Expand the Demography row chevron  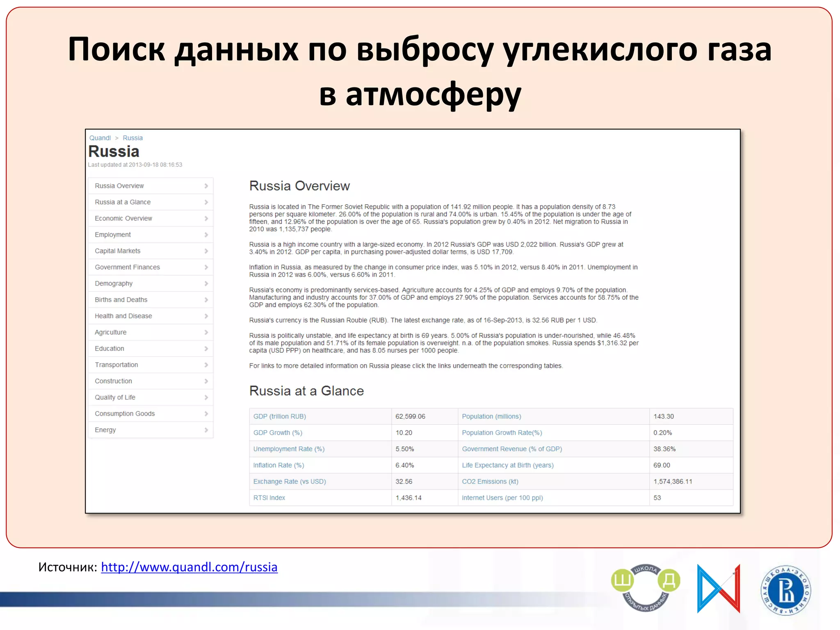click(x=206, y=283)
